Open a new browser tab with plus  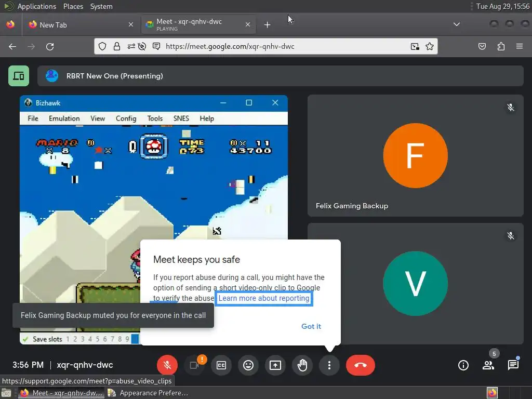[267, 24]
